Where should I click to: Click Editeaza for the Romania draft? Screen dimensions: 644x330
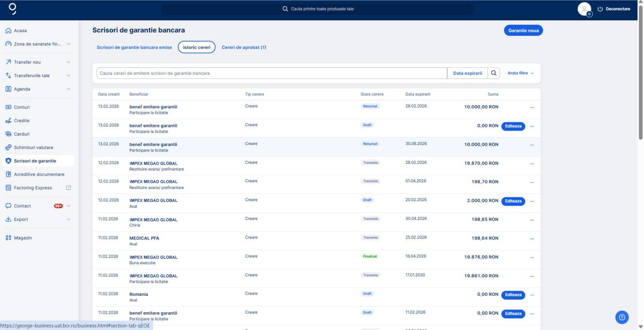click(513, 295)
